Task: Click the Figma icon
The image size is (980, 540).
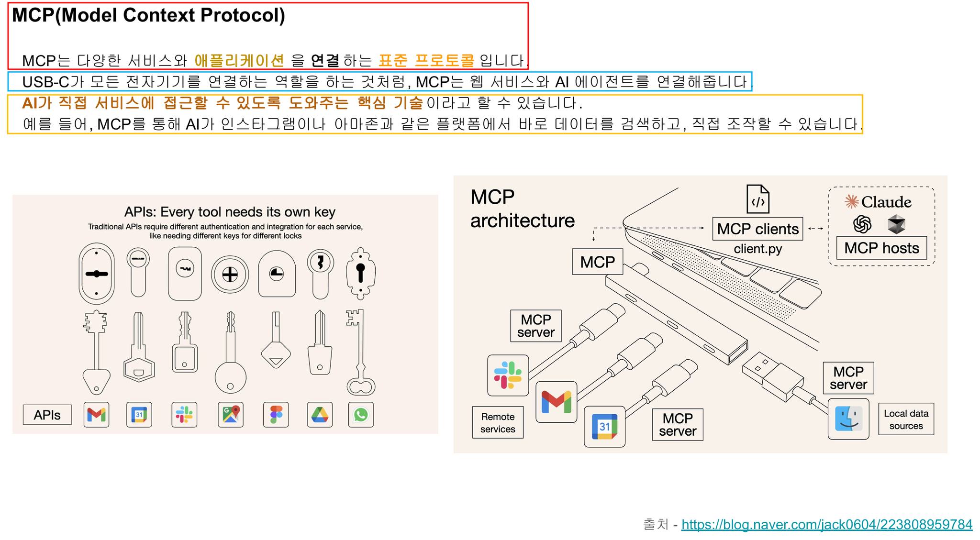Action: 276,415
